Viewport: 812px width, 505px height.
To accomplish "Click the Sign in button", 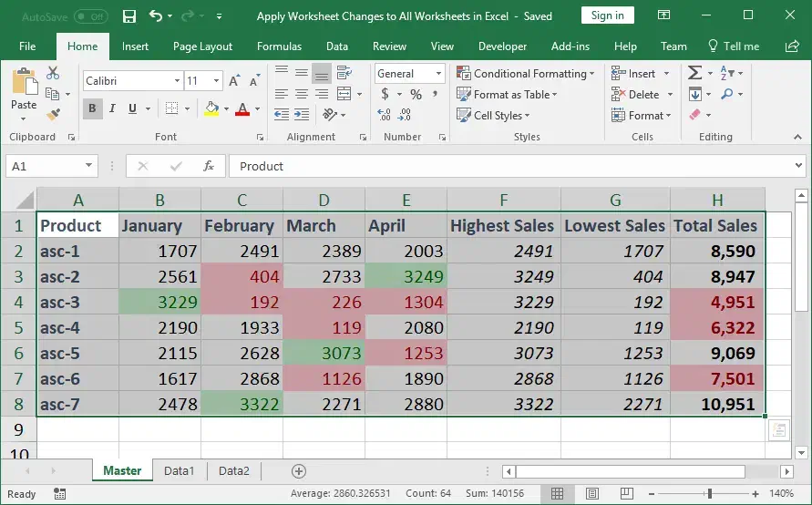I will pyautogui.click(x=607, y=15).
